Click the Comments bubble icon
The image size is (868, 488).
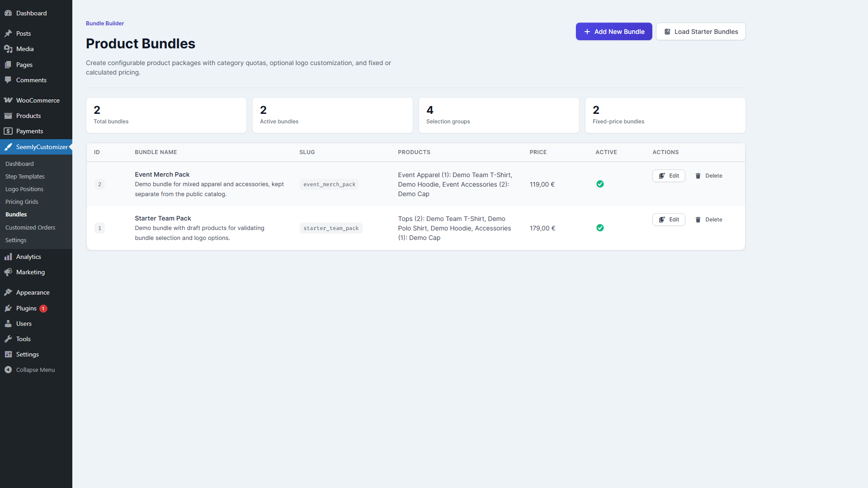pos(8,80)
